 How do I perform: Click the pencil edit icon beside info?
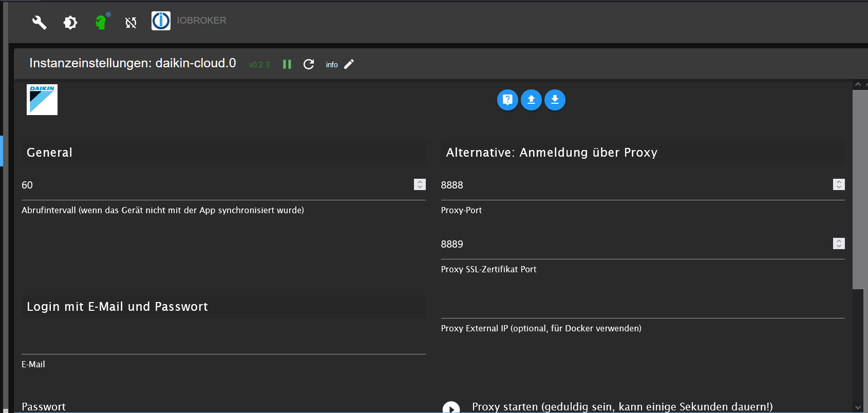(349, 64)
